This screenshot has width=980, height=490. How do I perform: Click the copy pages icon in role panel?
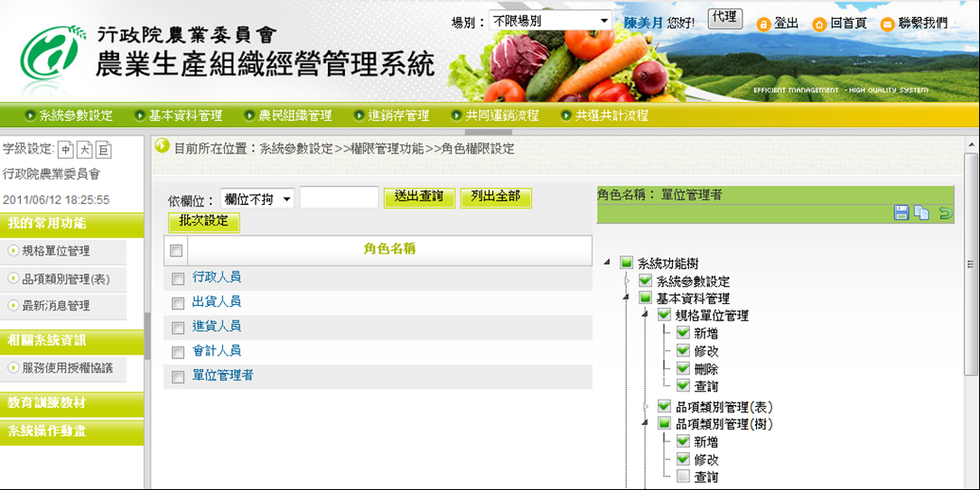922,213
